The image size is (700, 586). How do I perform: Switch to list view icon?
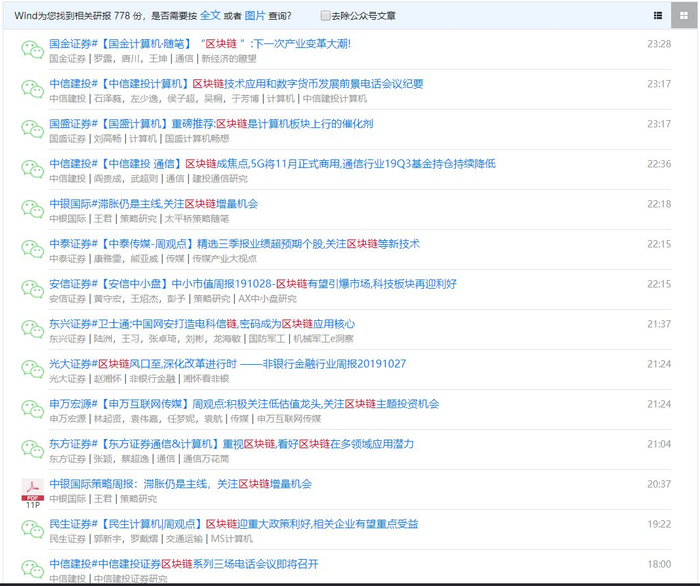658,16
